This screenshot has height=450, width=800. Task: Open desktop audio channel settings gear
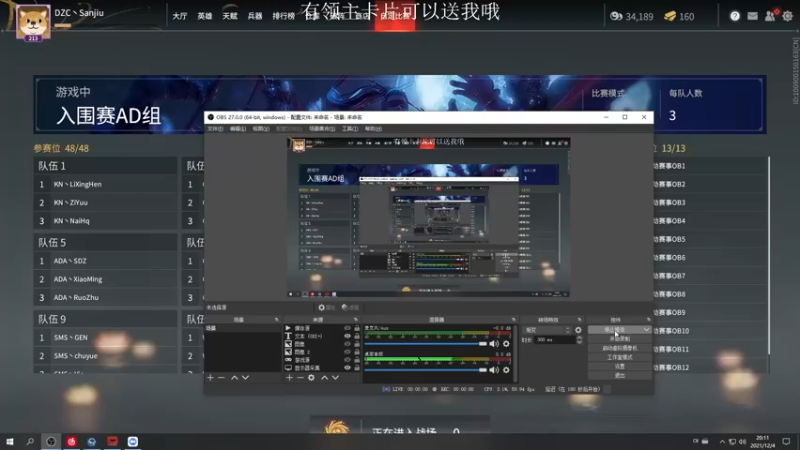pyautogui.click(x=506, y=370)
